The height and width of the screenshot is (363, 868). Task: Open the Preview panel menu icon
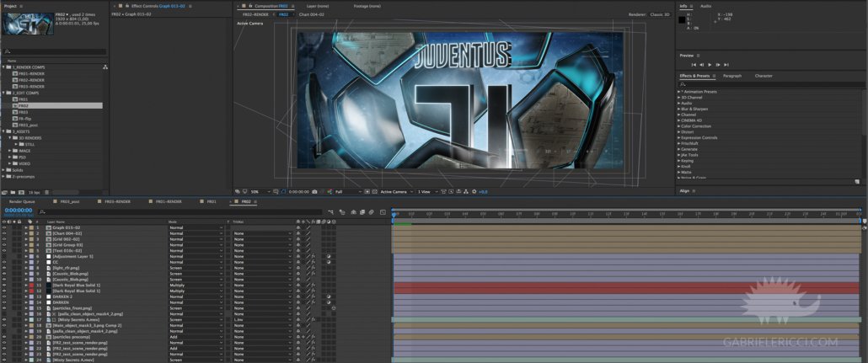tap(698, 56)
